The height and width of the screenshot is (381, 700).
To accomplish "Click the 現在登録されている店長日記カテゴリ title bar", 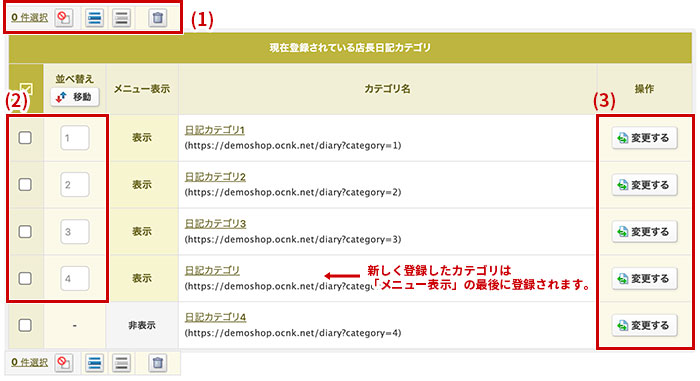I will (350, 47).
